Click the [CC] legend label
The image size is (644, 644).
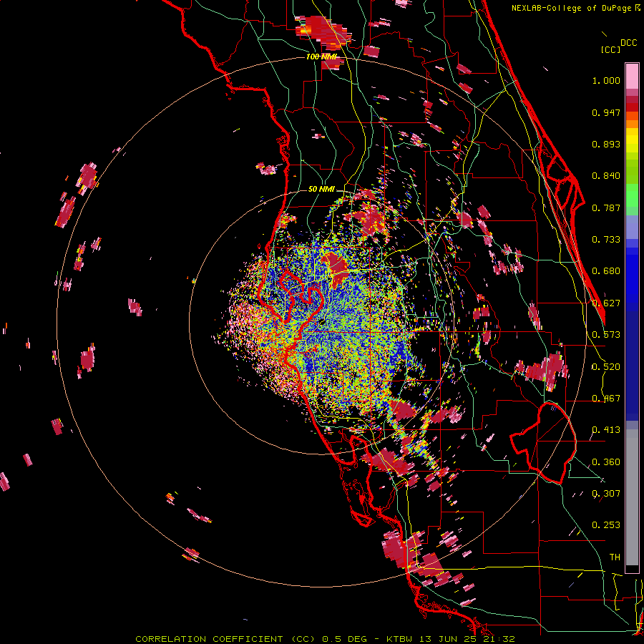[610, 49]
